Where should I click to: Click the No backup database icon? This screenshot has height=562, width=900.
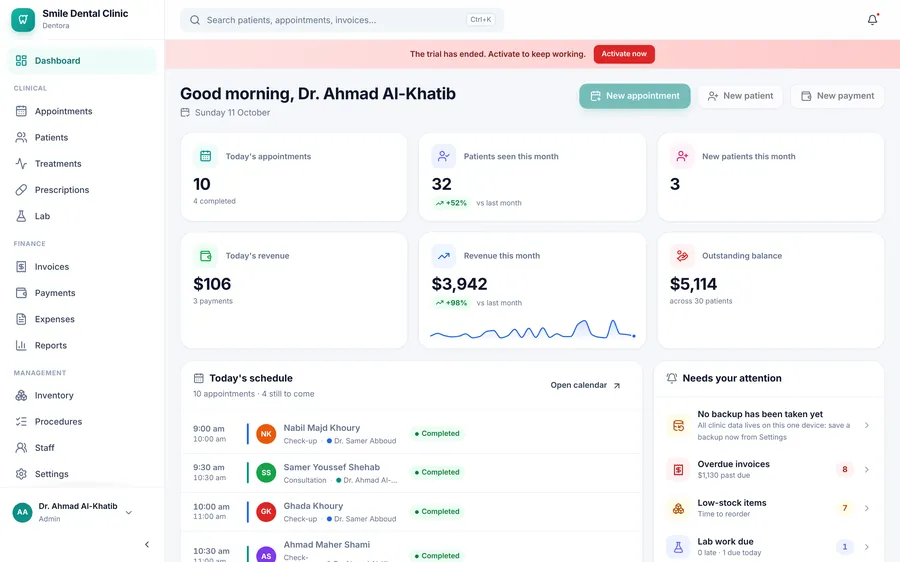click(678, 425)
